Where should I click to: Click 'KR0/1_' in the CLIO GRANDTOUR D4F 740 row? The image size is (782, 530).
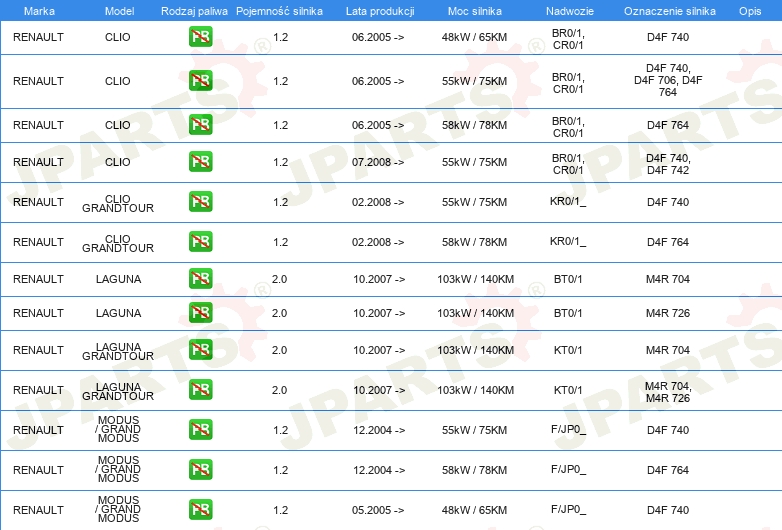[568, 201]
